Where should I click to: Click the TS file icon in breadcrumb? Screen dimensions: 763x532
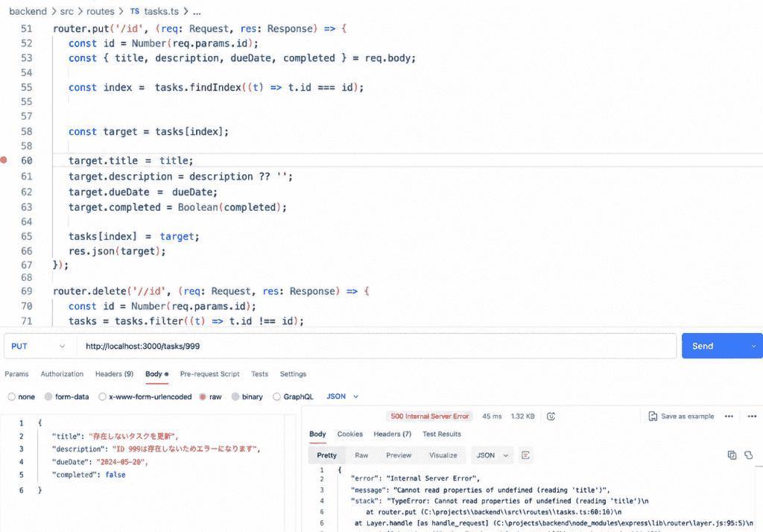pyautogui.click(x=135, y=11)
